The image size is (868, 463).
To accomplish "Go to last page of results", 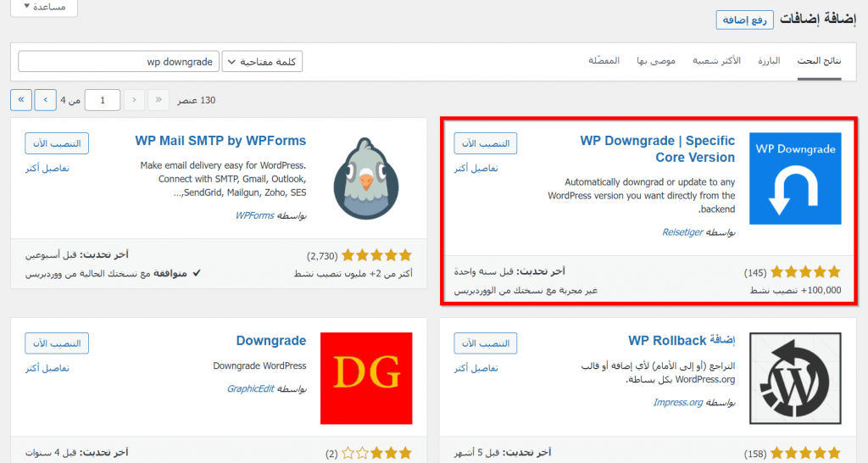I will [x=21, y=100].
